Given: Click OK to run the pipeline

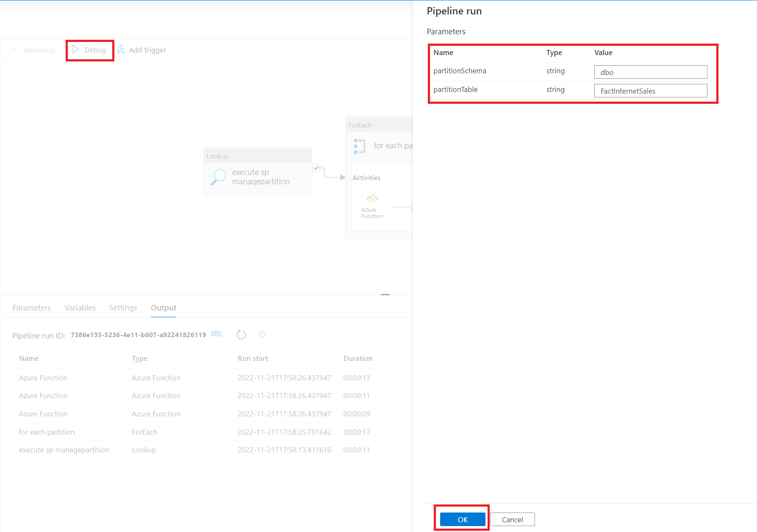Looking at the screenshot, I should 462,519.
